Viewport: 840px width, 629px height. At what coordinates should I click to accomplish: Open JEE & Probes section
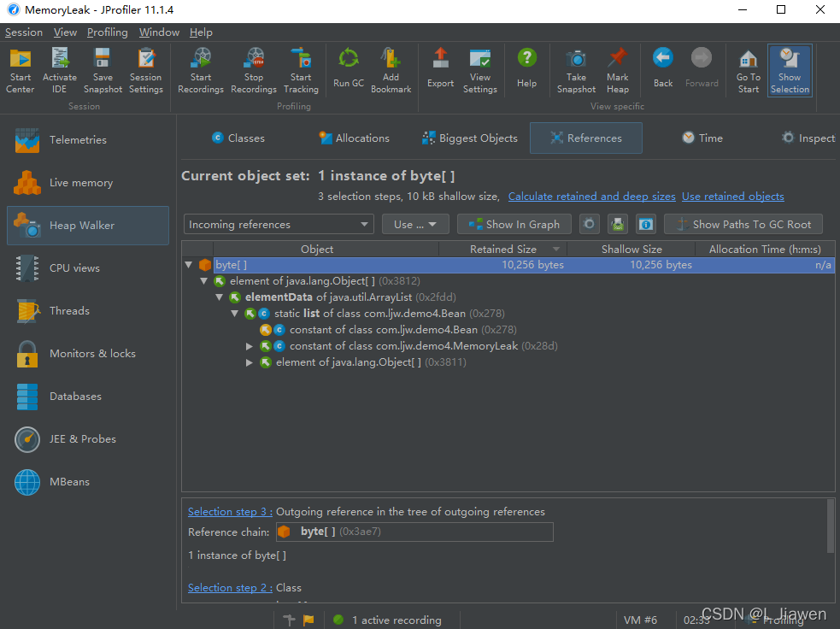[x=88, y=439]
